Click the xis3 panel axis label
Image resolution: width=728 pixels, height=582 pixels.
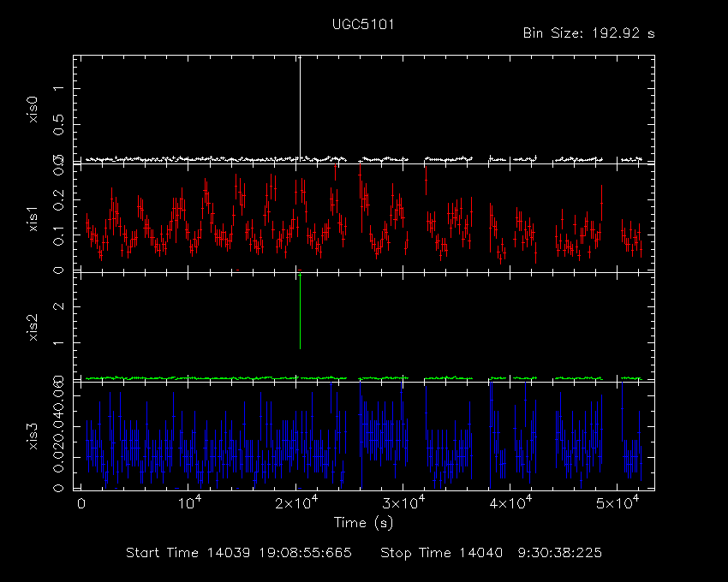coord(33,436)
